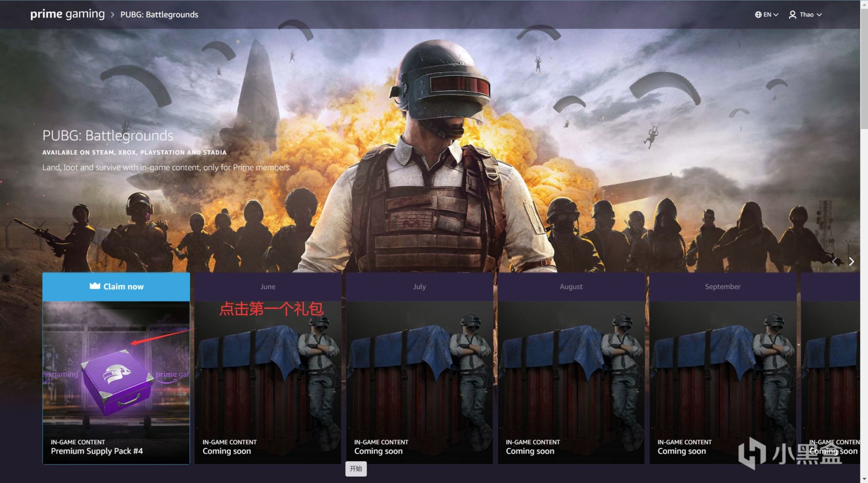Click the Claim now button

click(x=116, y=286)
